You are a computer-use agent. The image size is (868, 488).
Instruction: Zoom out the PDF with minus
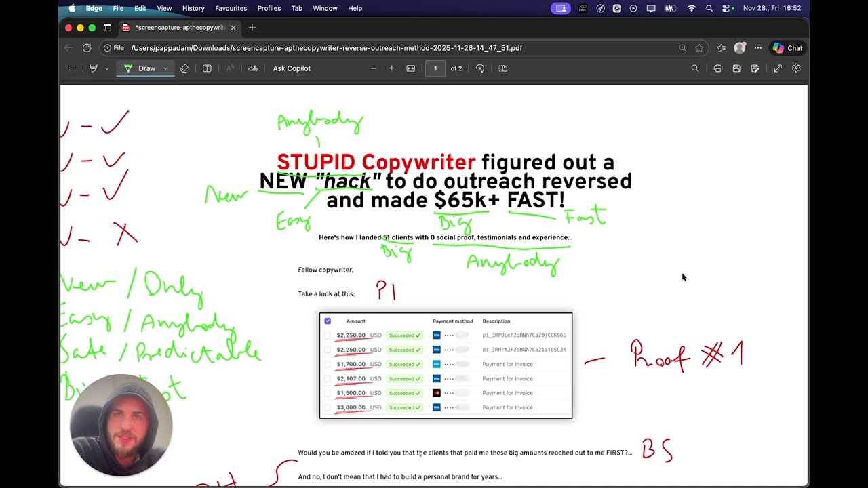(x=373, y=68)
